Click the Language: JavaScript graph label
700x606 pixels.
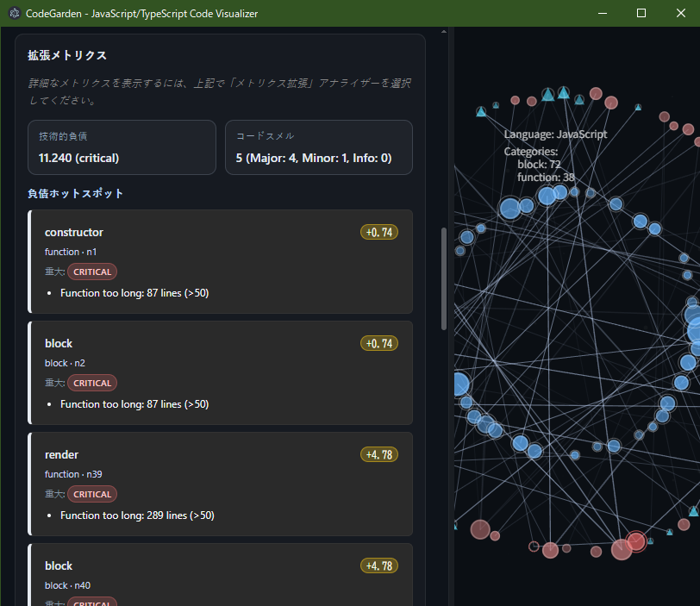point(555,134)
